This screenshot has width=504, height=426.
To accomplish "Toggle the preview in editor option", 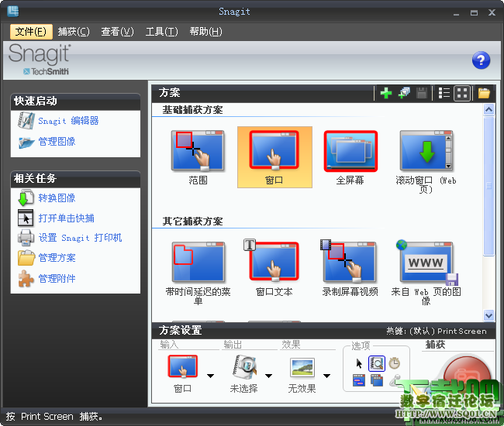I will tap(376, 364).
